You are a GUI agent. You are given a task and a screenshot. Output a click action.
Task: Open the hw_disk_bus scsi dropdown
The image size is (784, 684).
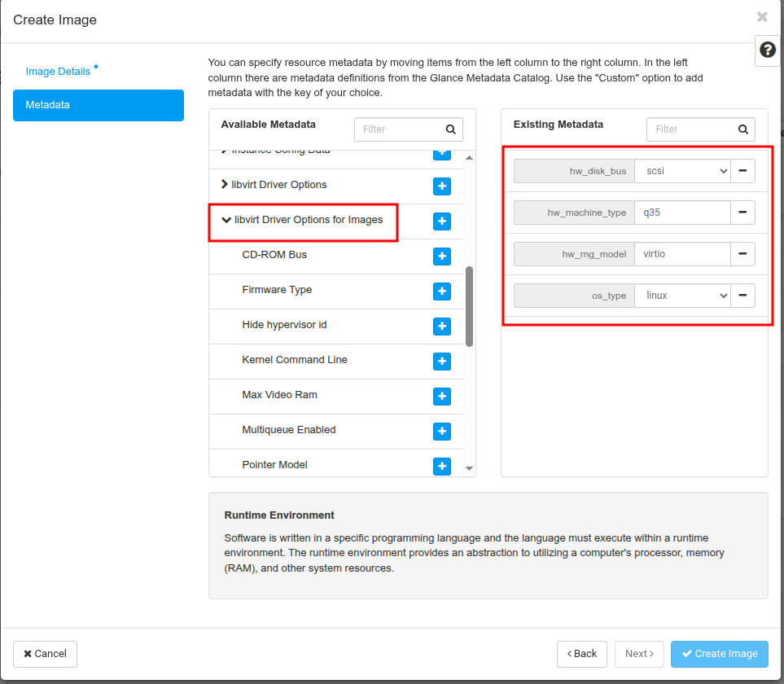click(682, 171)
